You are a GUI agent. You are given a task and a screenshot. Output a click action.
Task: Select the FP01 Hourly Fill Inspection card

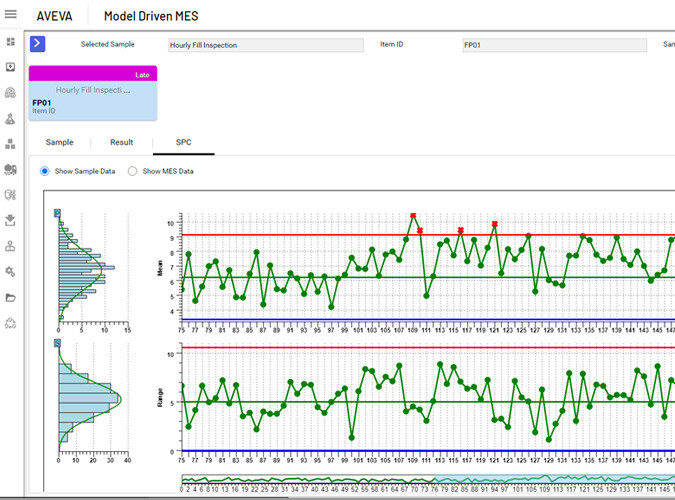point(93,98)
